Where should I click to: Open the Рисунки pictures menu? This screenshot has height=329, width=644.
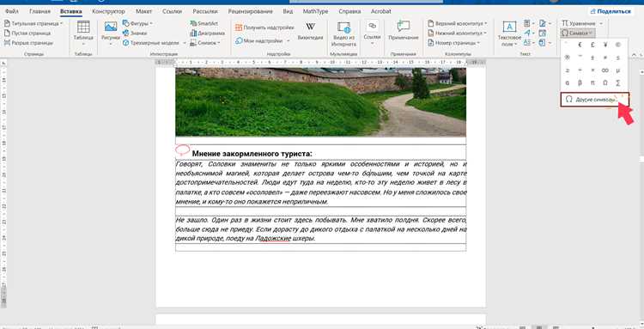pyautogui.click(x=111, y=33)
